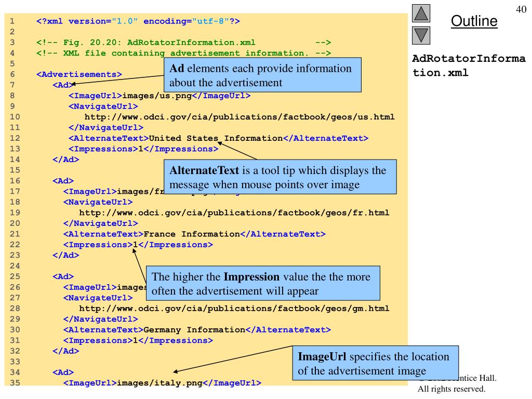Click images/us.png ImageUrl line
The height and width of the screenshot is (399, 532).
pyautogui.click(x=159, y=96)
